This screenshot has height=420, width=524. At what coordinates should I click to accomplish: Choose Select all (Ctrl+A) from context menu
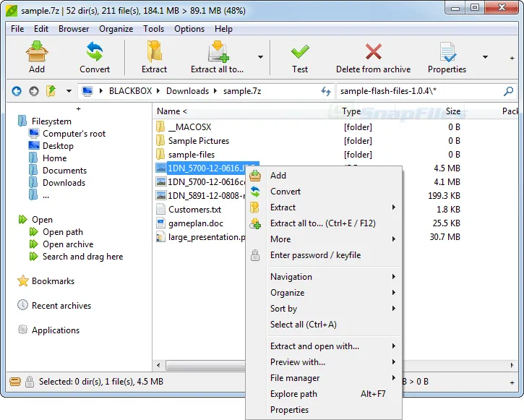tap(303, 325)
